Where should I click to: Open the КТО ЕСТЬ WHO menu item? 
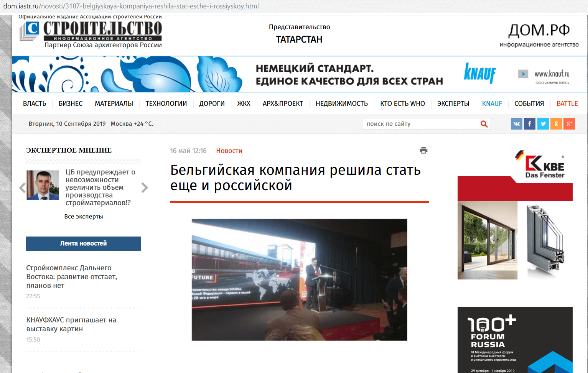(402, 104)
